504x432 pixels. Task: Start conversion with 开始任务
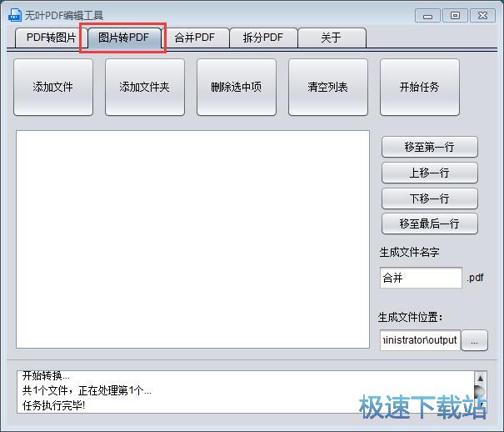coord(420,88)
